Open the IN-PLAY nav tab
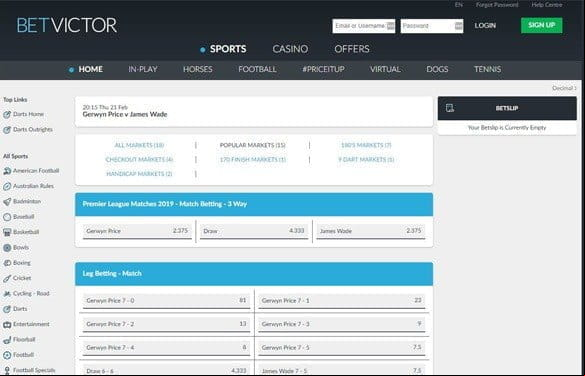Viewport: 585px width, 376px height. click(143, 69)
